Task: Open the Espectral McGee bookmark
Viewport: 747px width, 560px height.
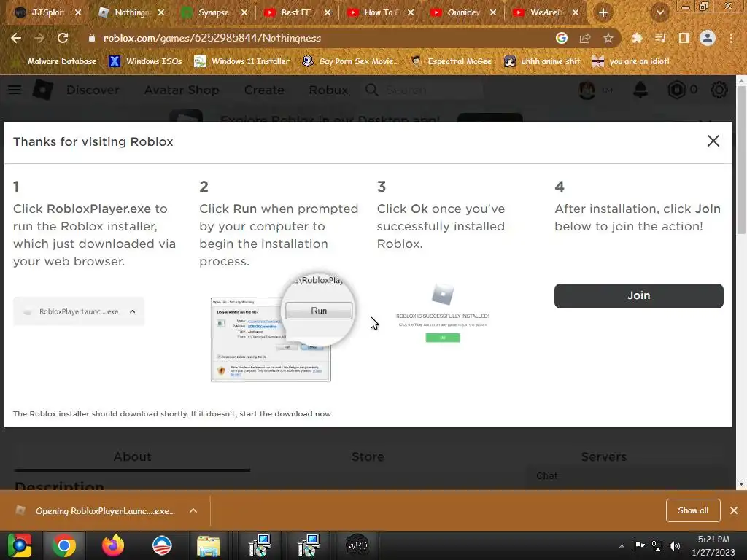Action: (451, 61)
